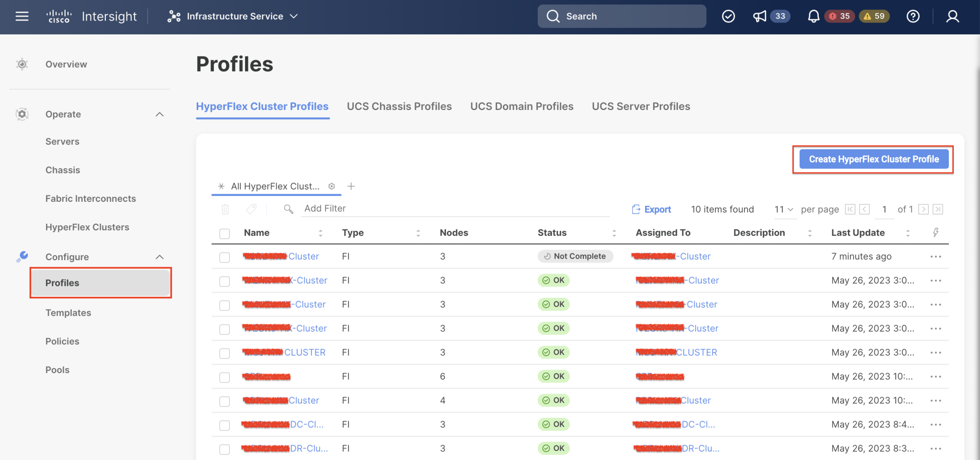
Task: Open the per-page count dropdown showing 11
Action: pyautogui.click(x=784, y=209)
